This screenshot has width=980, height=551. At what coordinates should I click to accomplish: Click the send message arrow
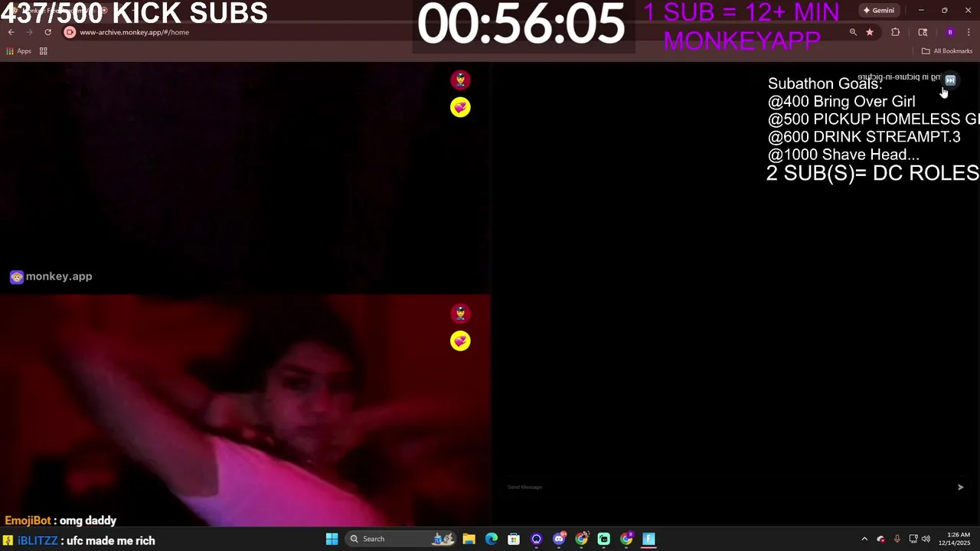pyautogui.click(x=960, y=487)
